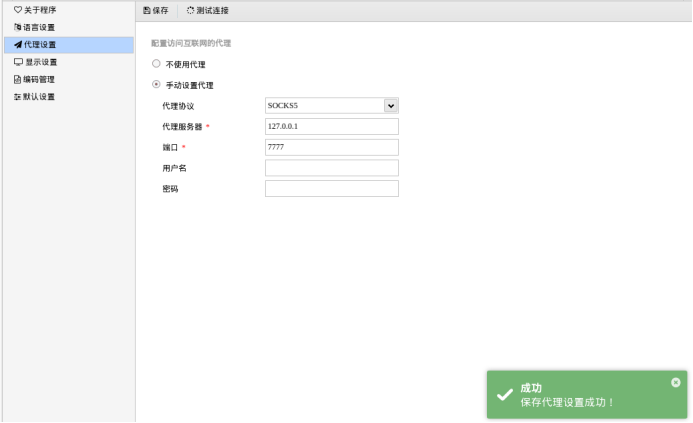The height and width of the screenshot is (423, 693).
Task: Click the SOCKS5 protocol combo box
Action: coord(324,105)
